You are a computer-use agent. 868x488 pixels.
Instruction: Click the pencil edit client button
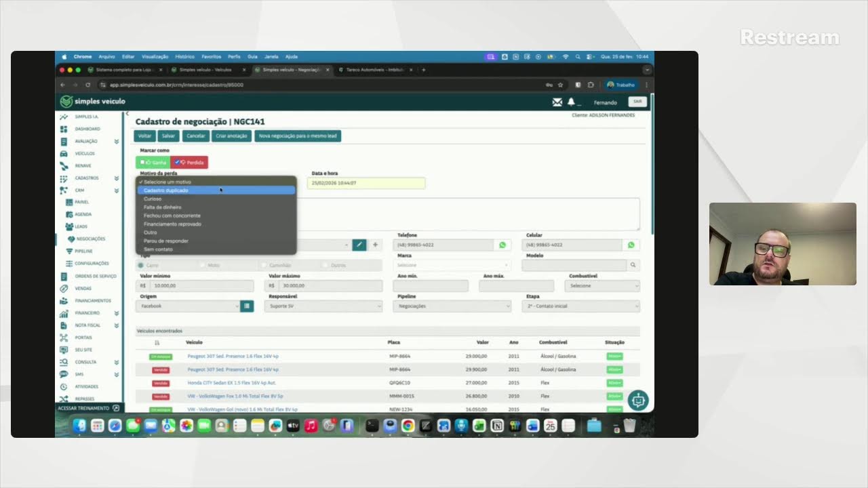point(359,245)
